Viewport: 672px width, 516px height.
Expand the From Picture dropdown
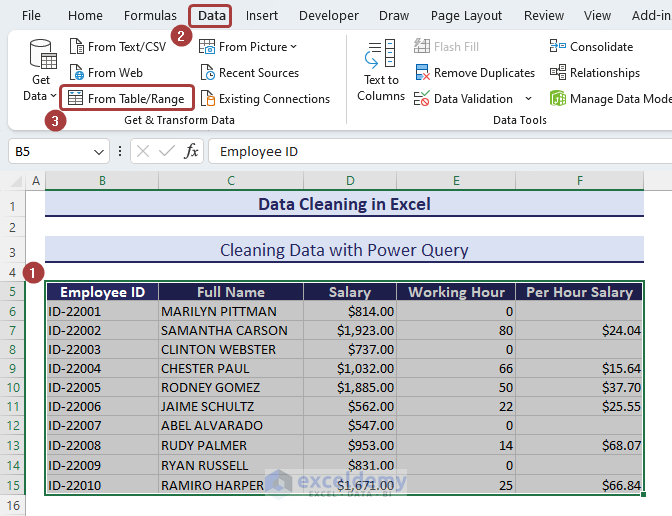click(293, 47)
